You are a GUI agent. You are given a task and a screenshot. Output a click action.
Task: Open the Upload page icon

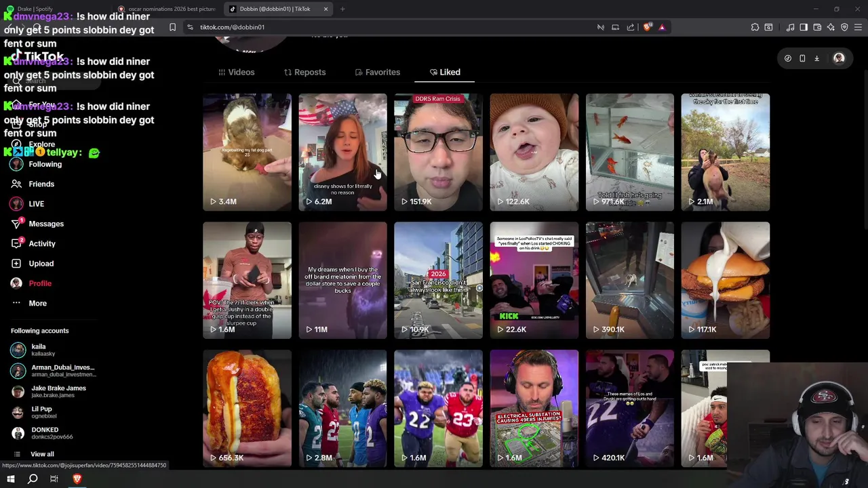(x=16, y=263)
